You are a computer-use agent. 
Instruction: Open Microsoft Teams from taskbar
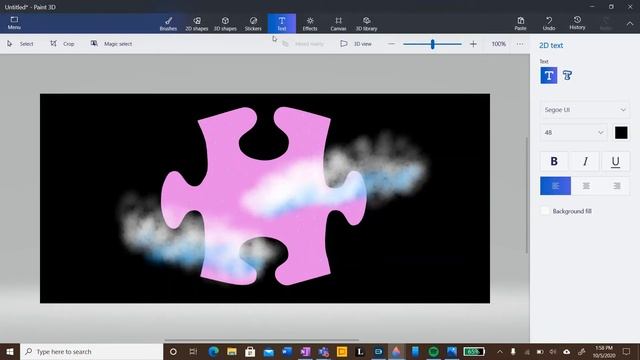[x=324, y=351]
